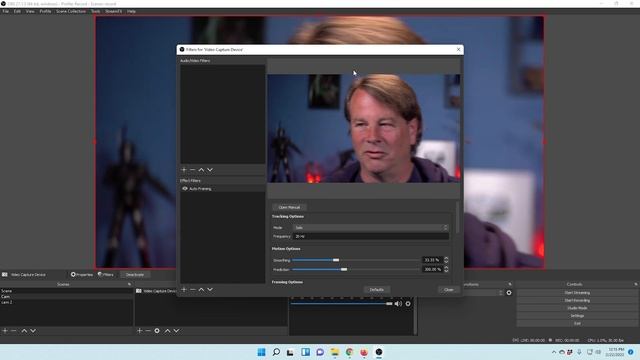Pop out the Scenes dock
This screenshot has height=360, width=640.
pyautogui.click(x=129, y=284)
